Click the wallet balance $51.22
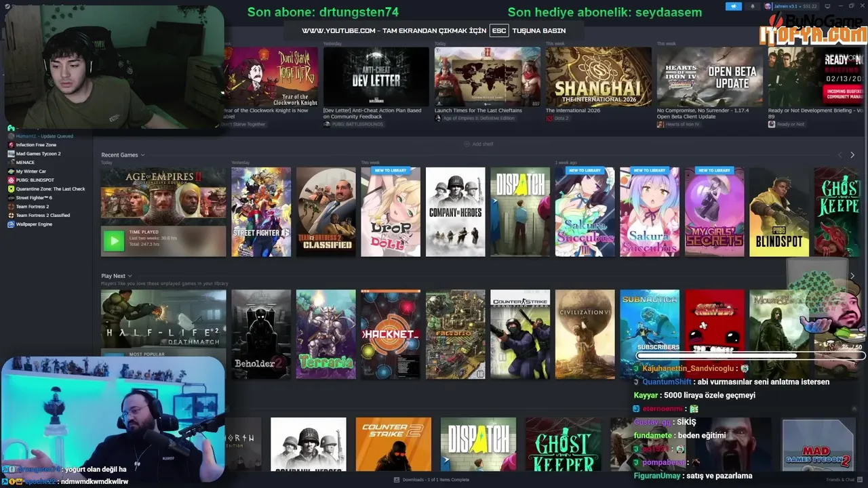This screenshot has width=868, height=488. [810, 6]
